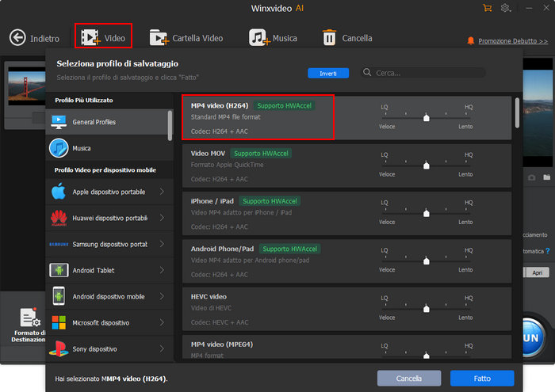Click the Cancella dialog button
This screenshot has height=392, width=555.
click(x=408, y=379)
